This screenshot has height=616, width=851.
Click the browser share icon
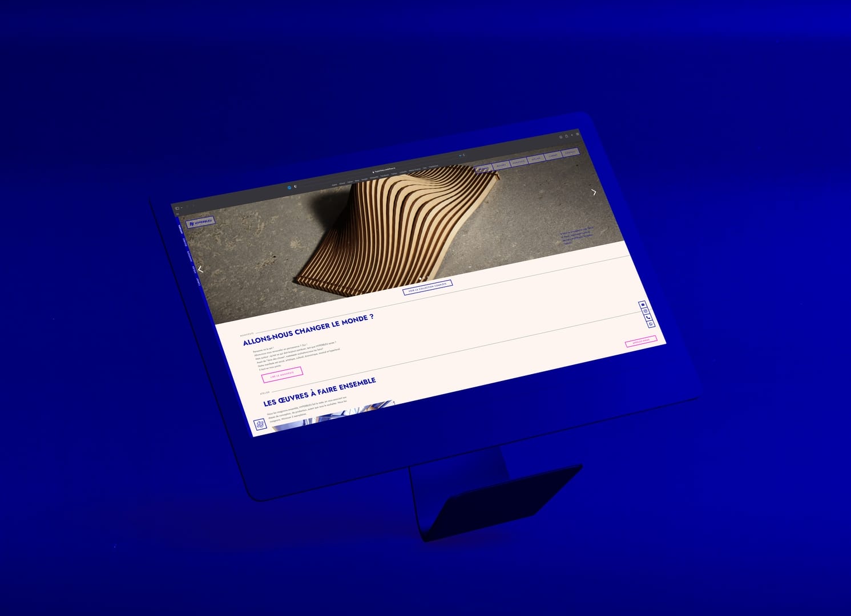click(566, 136)
